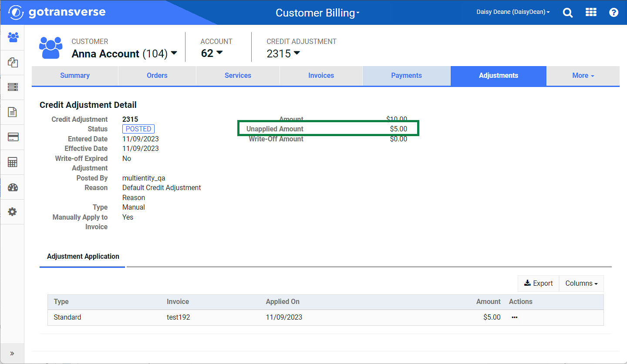Click the gotransverse logo
Image resolution: width=627 pixels, height=364 pixels.
click(57, 12)
